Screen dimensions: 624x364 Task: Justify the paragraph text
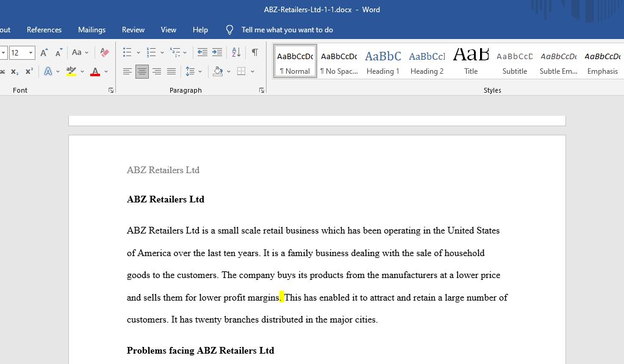171,71
